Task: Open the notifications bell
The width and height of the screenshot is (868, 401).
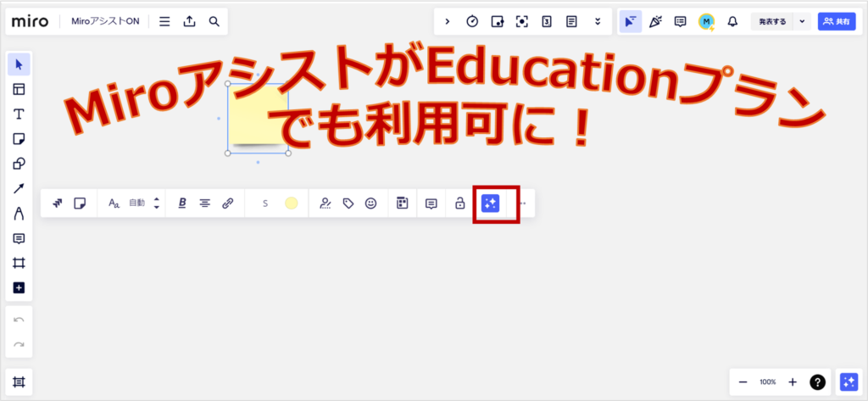Action: [x=732, y=21]
